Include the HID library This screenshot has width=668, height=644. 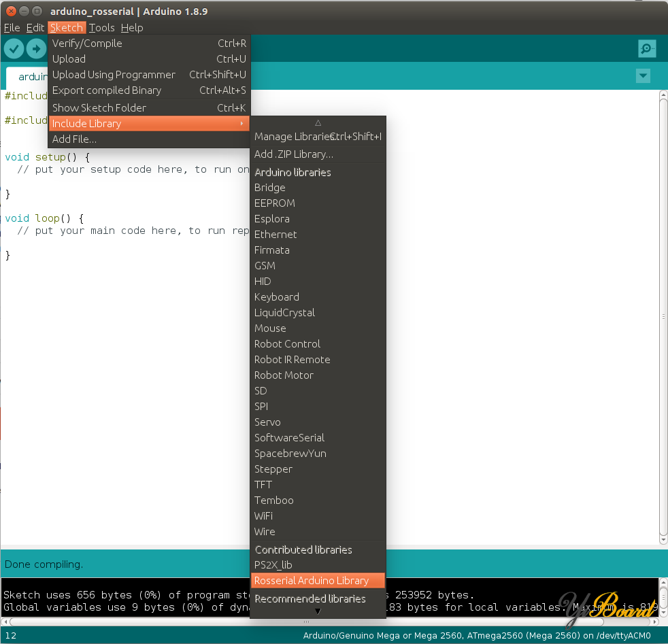318,282
